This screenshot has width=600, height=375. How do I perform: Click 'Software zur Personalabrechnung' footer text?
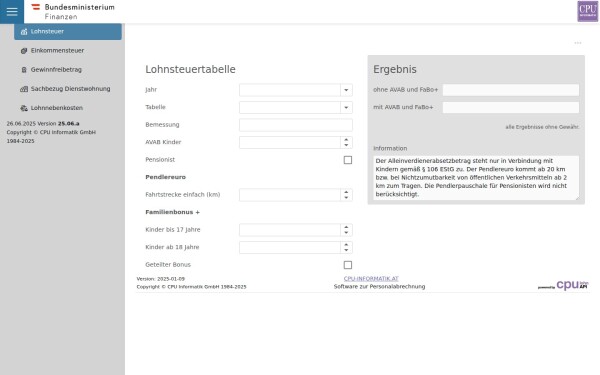[379, 287]
